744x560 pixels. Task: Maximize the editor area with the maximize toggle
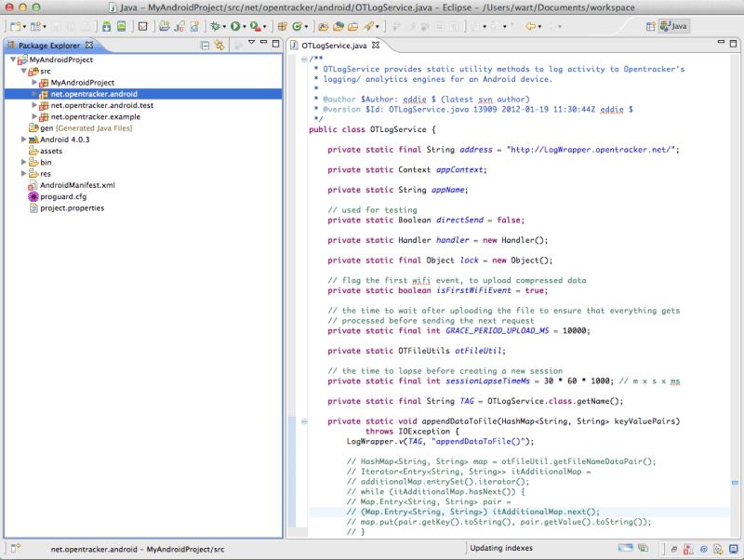(733, 44)
